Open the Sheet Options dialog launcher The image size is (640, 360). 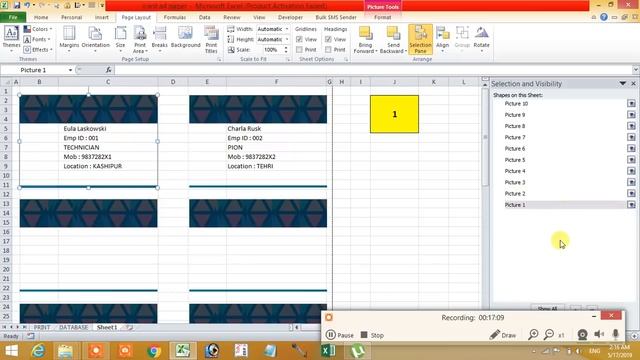346,60
